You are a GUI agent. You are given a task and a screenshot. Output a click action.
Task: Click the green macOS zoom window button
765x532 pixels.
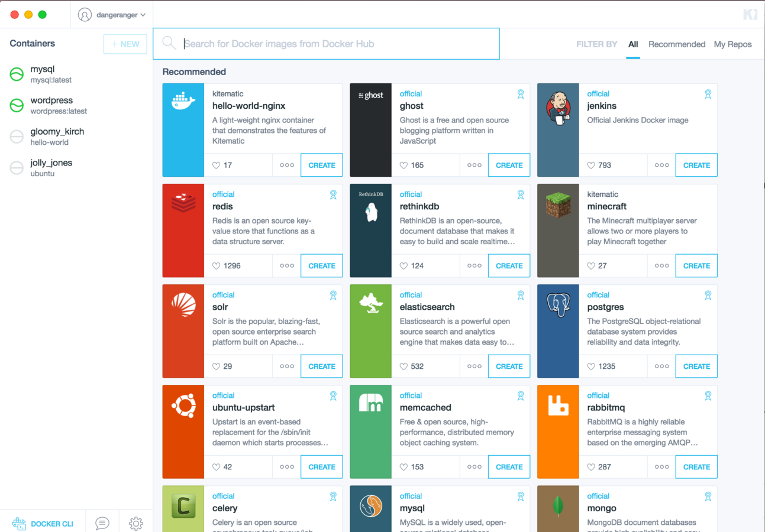(x=43, y=15)
